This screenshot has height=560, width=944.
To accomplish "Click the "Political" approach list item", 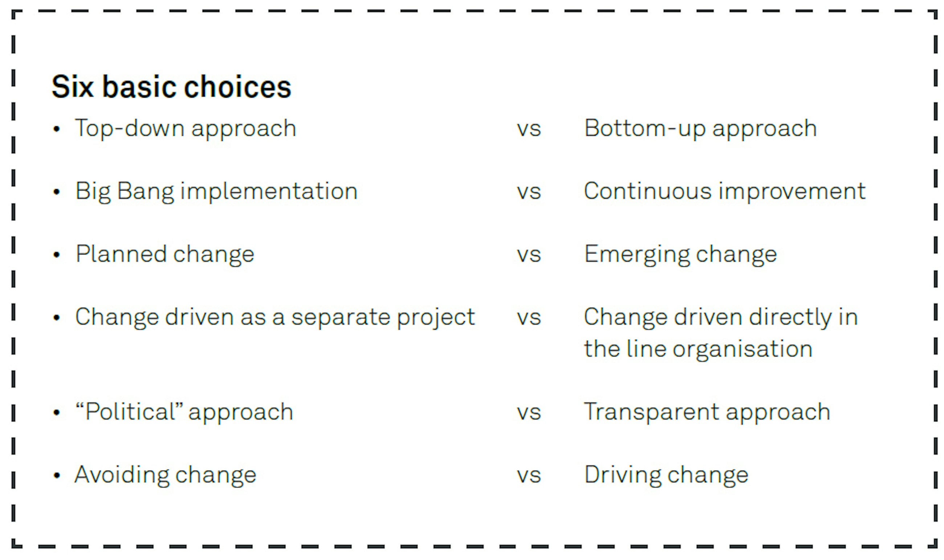I will tap(184, 412).
